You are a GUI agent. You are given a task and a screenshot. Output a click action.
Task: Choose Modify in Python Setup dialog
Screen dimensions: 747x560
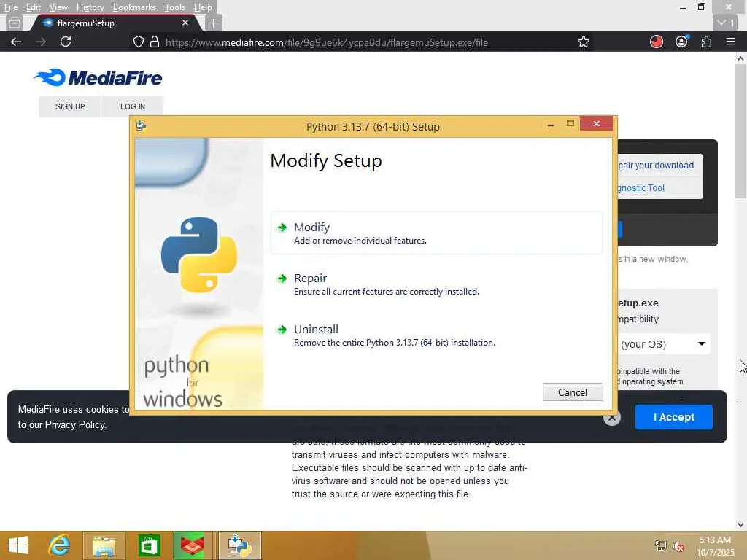tap(436, 233)
